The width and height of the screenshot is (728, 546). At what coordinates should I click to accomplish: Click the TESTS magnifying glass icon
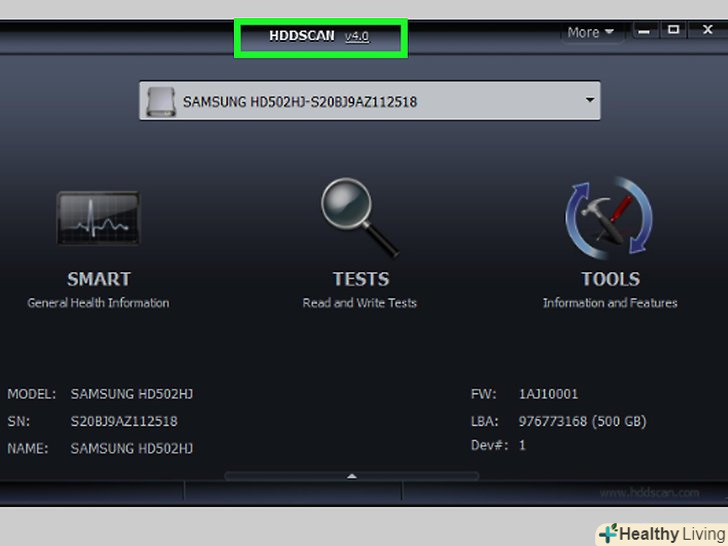click(360, 217)
